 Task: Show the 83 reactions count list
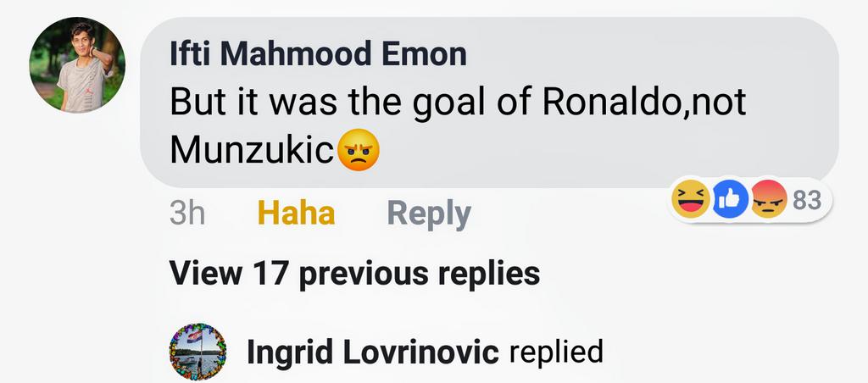(x=807, y=201)
